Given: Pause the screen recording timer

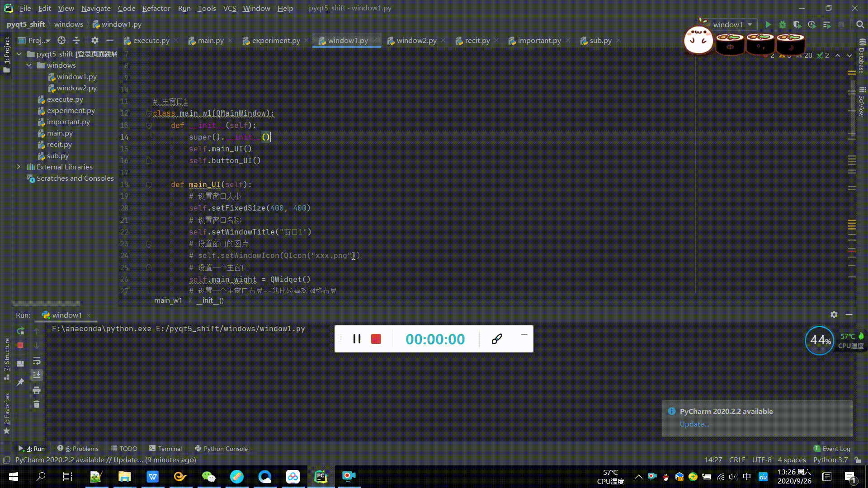Looking at the screenshot, I should tap(357, 339).
